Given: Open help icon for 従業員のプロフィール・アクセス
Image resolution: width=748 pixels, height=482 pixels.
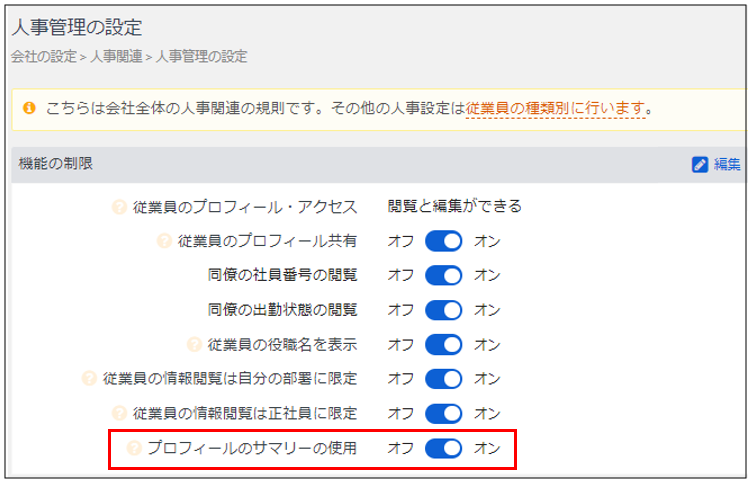Looking at the screenshot, I should (x=120, y=208).
